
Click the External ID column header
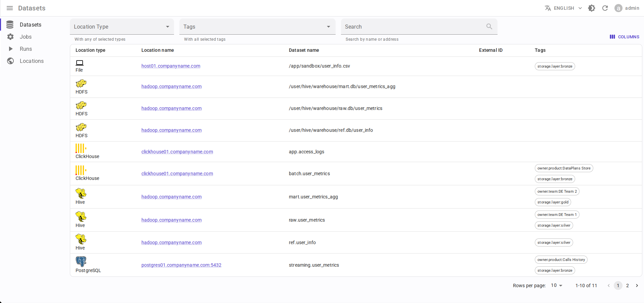(x=491, y=50)
